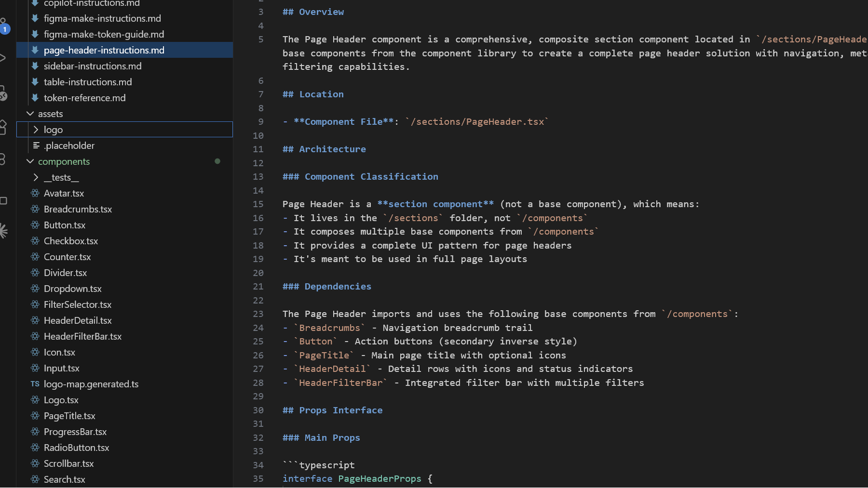Open the Breadcrumbs.tsx file
Screen dimensions: 868x488
pyautogui.click(x=78, y=209)
